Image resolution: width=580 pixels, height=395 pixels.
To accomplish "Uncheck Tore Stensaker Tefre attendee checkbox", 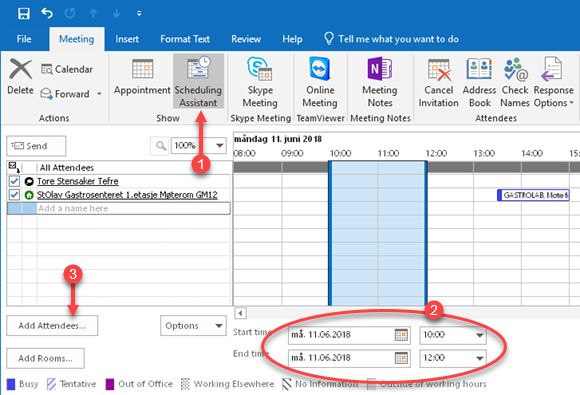I will pyautogui.click(x=14, y=181).
